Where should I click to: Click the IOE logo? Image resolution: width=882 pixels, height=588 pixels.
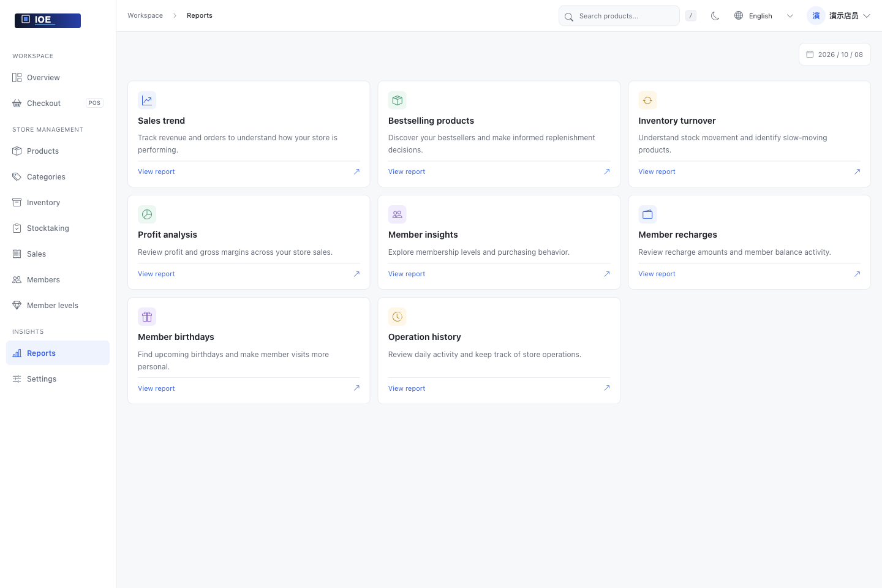point(48,20)
